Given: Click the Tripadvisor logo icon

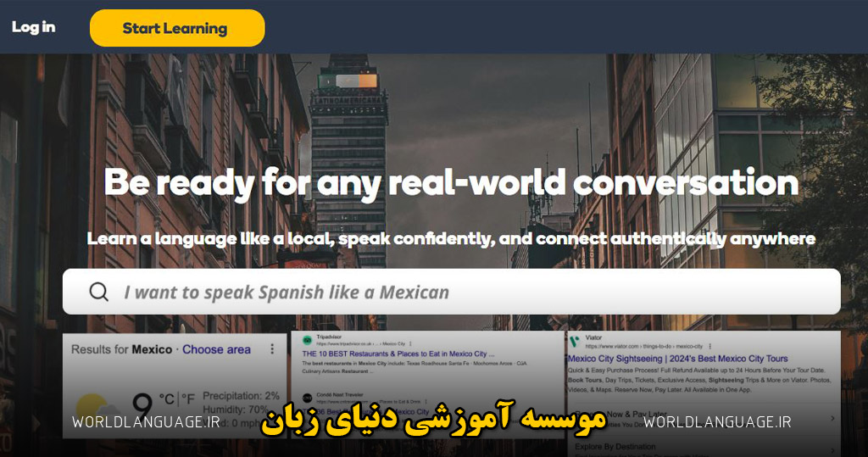Looking at the screenshot, I should click(x=307, y=340).
